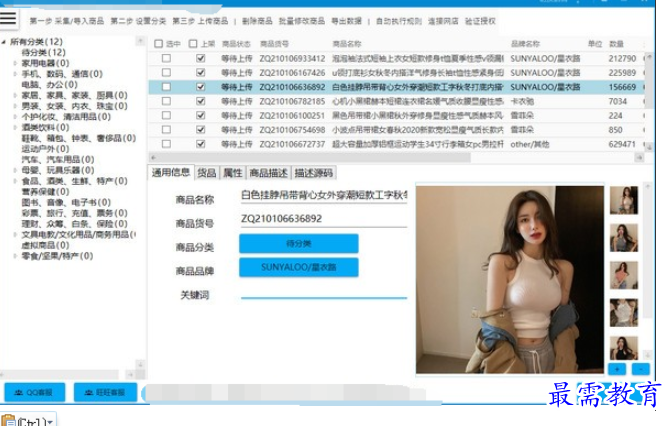The width and height of the screenshot is (670, 426).
Task: Uncheck 上架 box for ZQ210106933412 row
Action: [200, 58]
